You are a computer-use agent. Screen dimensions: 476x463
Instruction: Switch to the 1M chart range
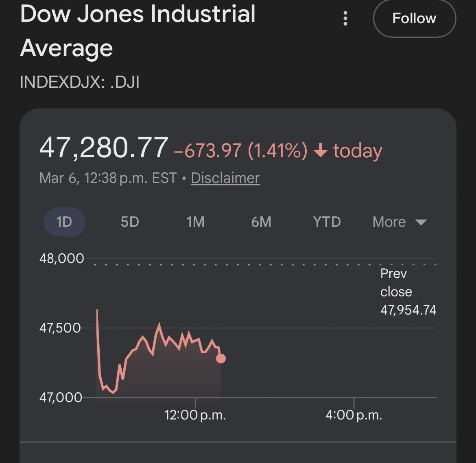tap(195, 222)
